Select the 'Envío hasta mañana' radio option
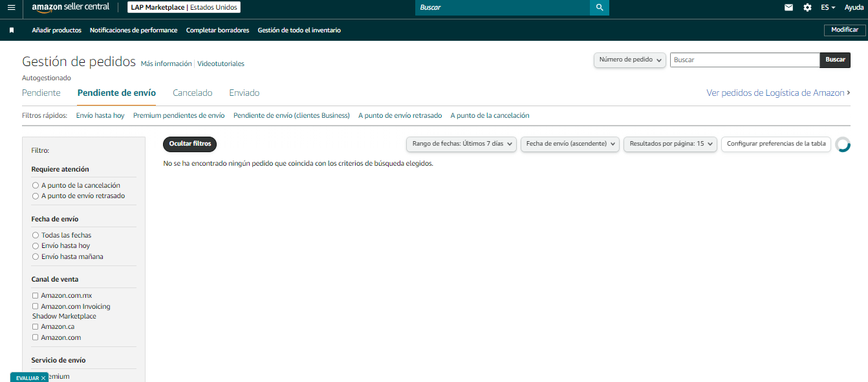The width and height of the screenshot is (868, 382). click(36, 256)
